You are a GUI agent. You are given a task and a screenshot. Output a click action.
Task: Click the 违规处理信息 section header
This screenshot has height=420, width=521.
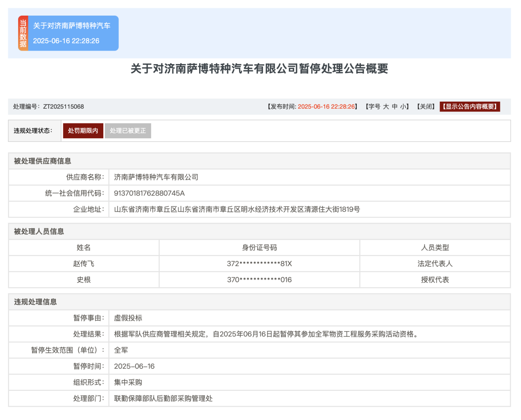35,302
